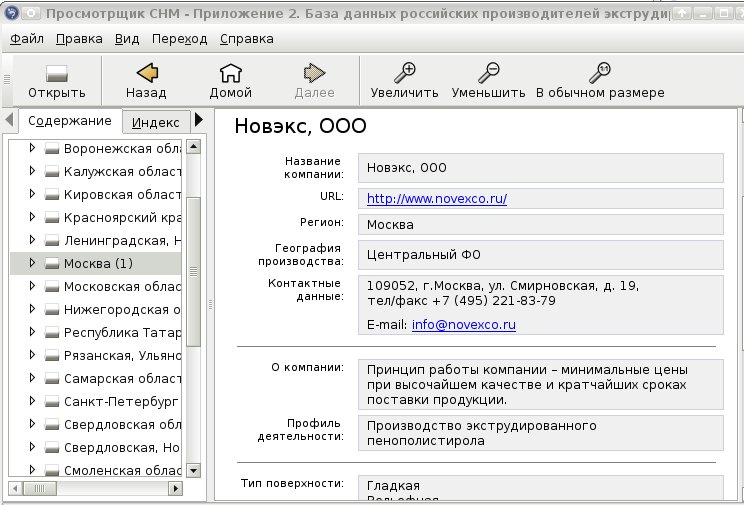Click the tab bar's right scroll arrow
Screen dimensions: 744x505
coord(199,120)
